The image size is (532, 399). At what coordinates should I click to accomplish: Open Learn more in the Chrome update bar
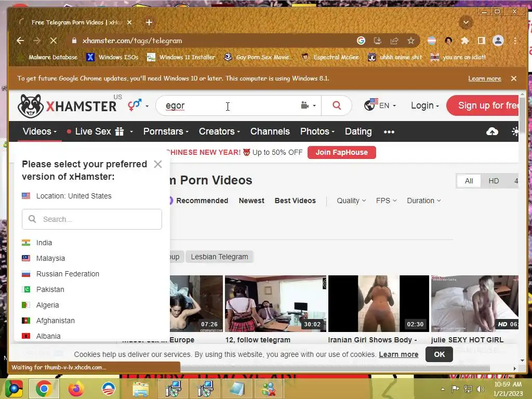[485, 78]
